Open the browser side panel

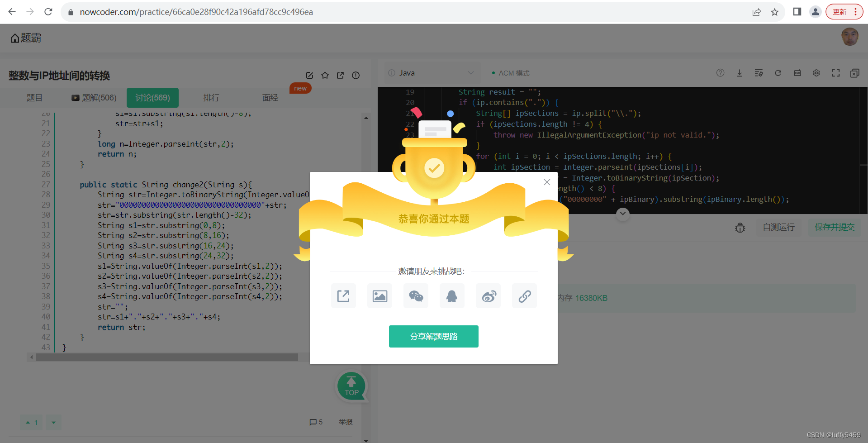click(797, 12)
